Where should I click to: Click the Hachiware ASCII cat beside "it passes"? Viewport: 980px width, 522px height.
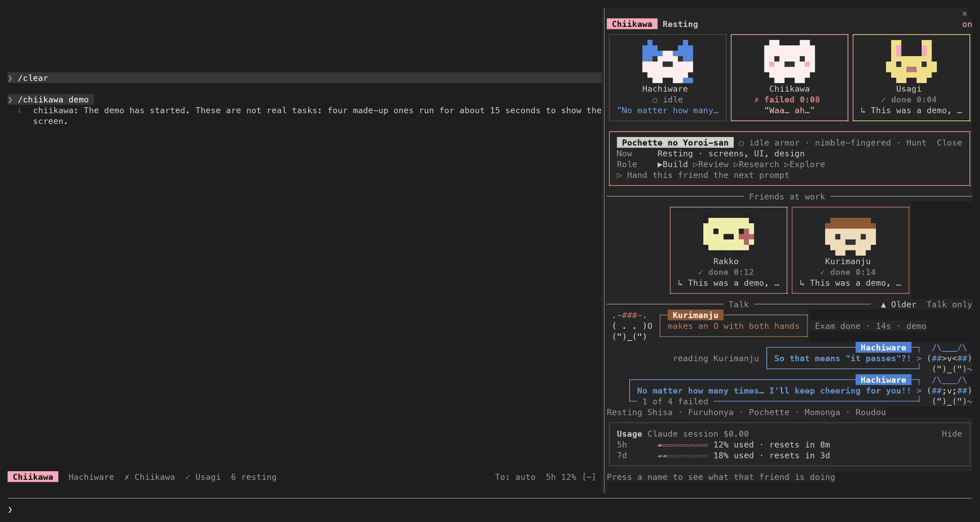[x=949, y=359]
